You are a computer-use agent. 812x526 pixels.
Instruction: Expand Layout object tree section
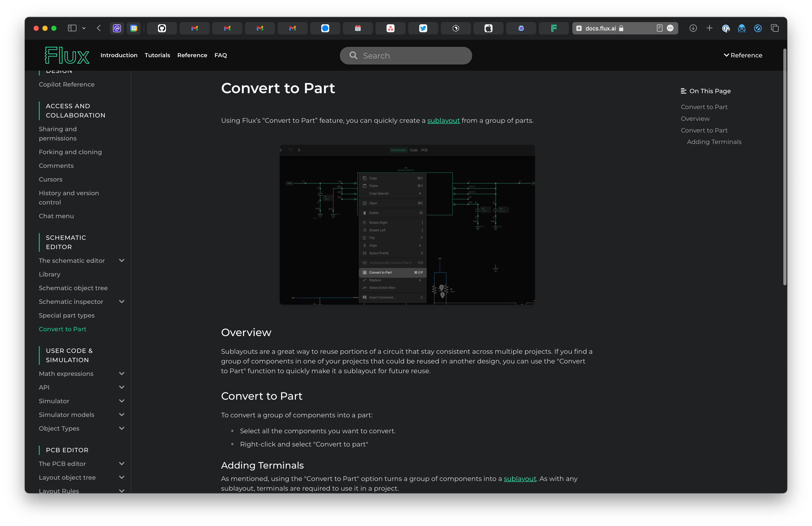click(x=121, y=477)
